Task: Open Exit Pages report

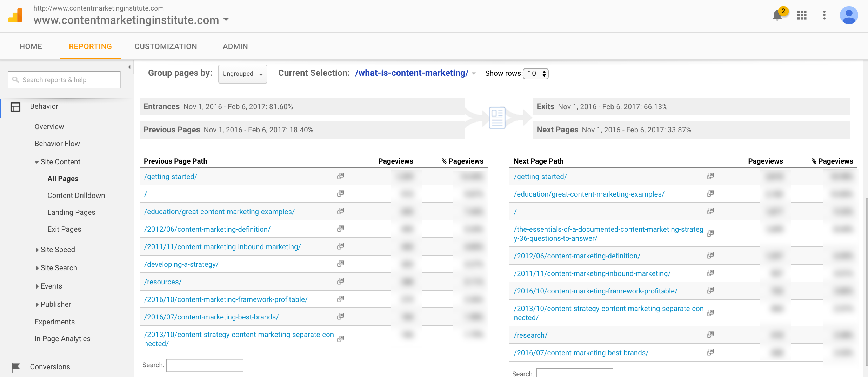Action: point(64,229)
